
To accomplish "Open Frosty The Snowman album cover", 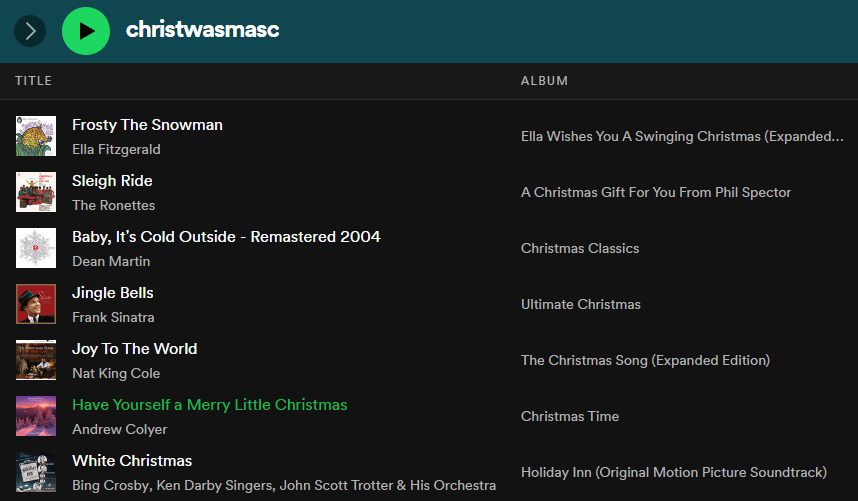I will point(36,136).
